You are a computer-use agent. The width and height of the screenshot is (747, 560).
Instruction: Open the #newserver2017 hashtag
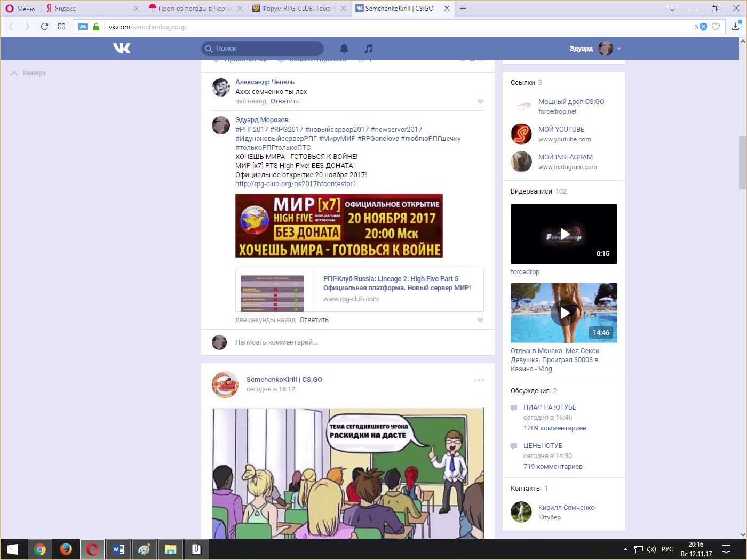(x=396, y=130)
